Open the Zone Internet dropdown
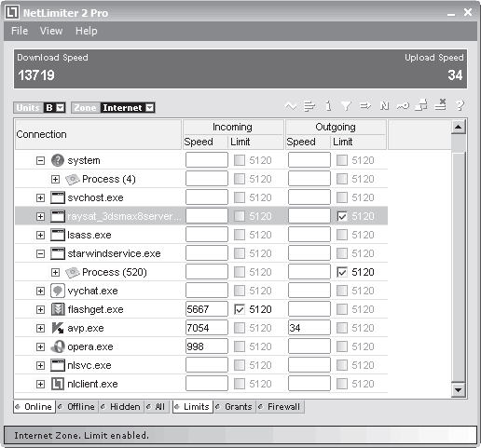This screenshot has width=481, height=448. click(x=150, y=108)
